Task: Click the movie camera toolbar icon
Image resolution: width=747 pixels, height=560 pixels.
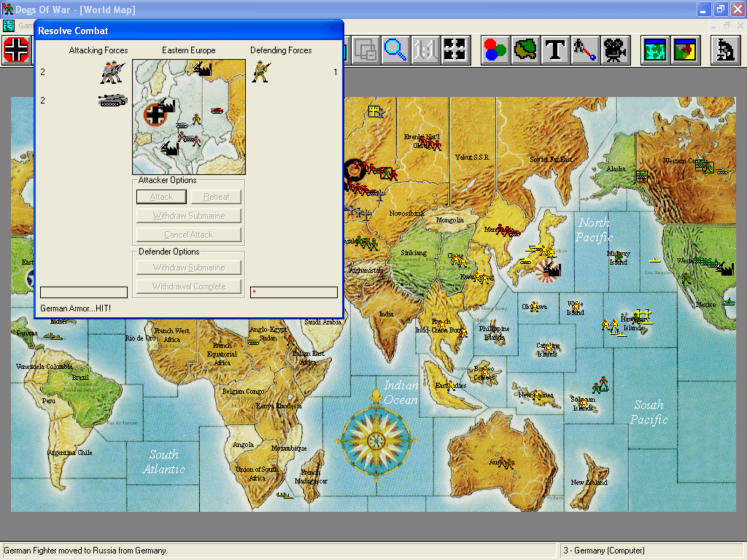Action: [x=615, y=50]
